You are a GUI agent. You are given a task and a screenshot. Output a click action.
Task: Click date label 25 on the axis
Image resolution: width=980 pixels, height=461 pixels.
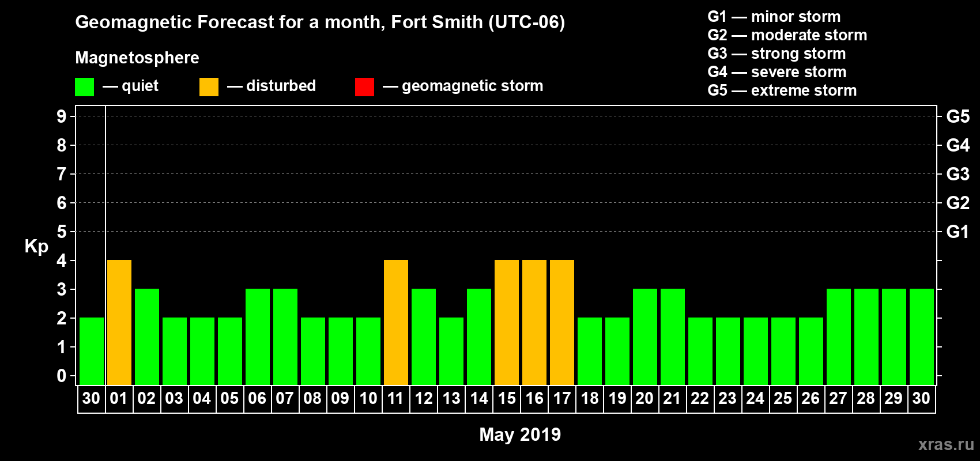783,398
